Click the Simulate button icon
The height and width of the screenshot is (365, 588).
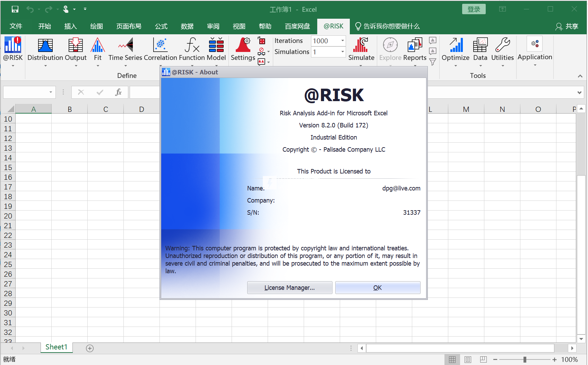point(361,45)
